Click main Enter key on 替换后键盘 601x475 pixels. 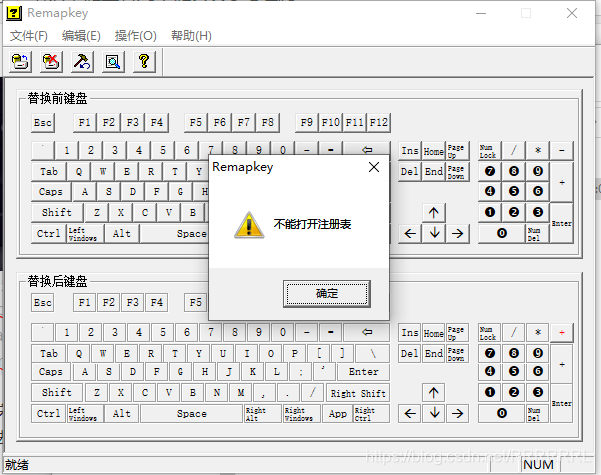pyautogui.click(x=363, y=371)
